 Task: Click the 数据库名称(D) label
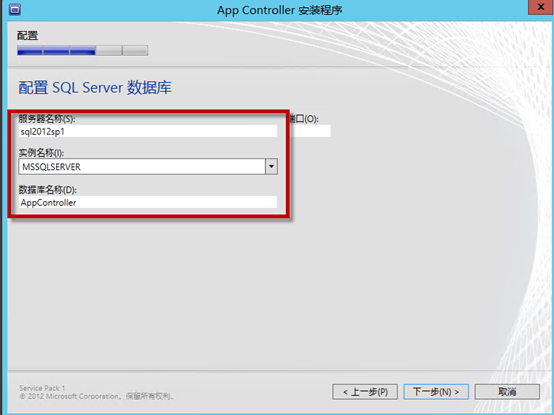pyautogui.click(x=48, y=190)
